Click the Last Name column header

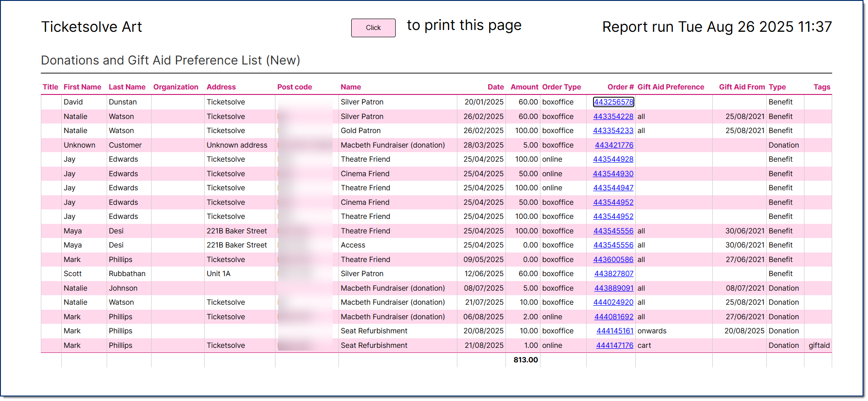[x=127, y=87]
